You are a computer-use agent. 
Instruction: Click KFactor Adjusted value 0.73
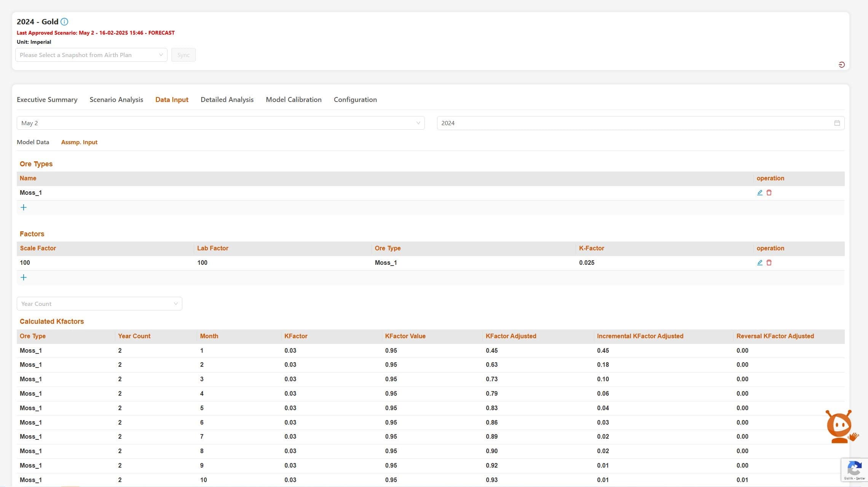coord(491,379)
